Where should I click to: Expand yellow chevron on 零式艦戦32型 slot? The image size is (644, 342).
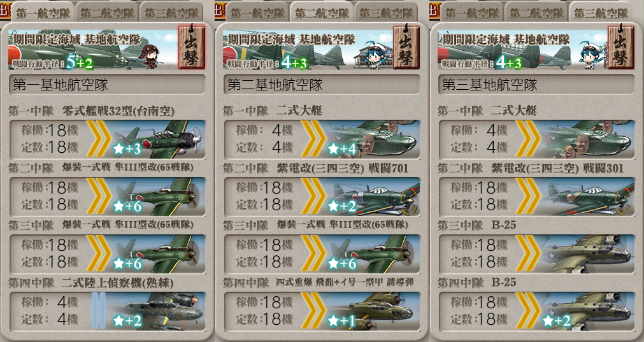pos(99,139)
